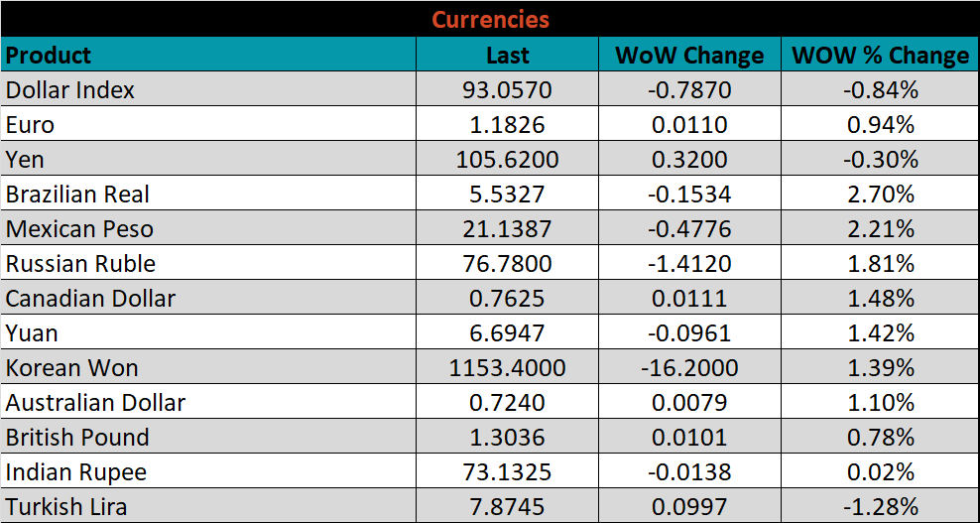Select British Pound last value 1.3036
The width and height of the screenshot is (980, 523).
[x=507, y=438]
